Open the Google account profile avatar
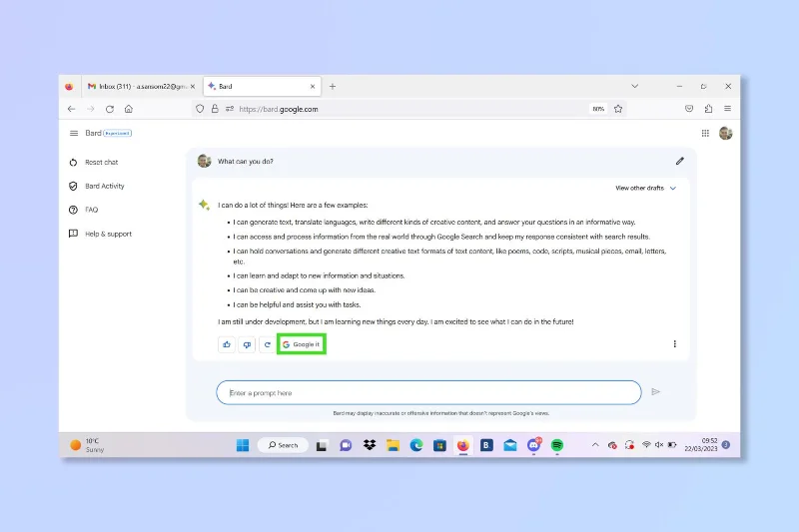799x532 pixels. click(726, 133)
